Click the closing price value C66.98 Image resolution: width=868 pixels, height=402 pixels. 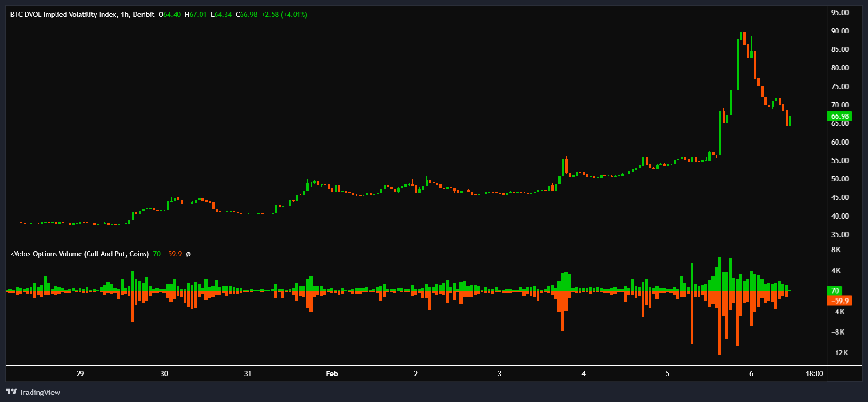point(247,15)
